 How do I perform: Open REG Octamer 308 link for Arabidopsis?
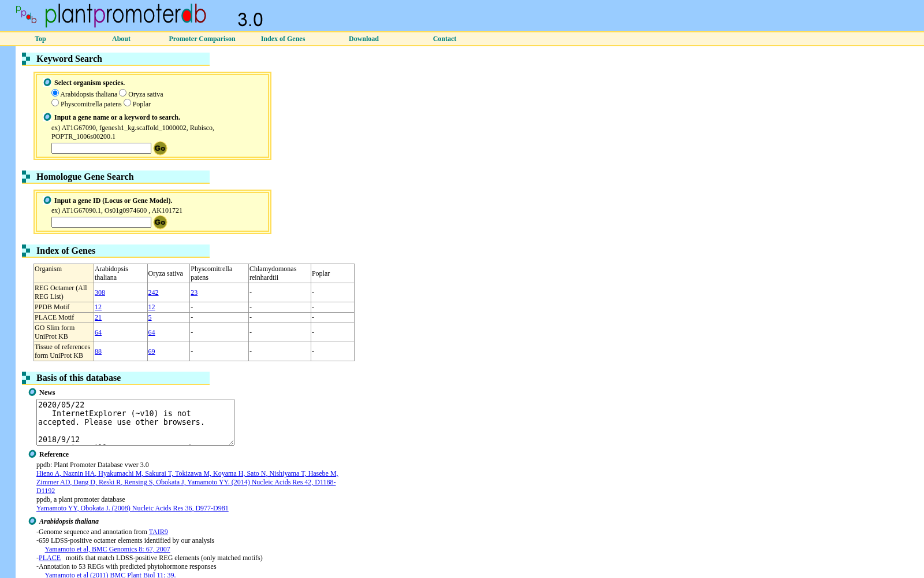(100, 292)
